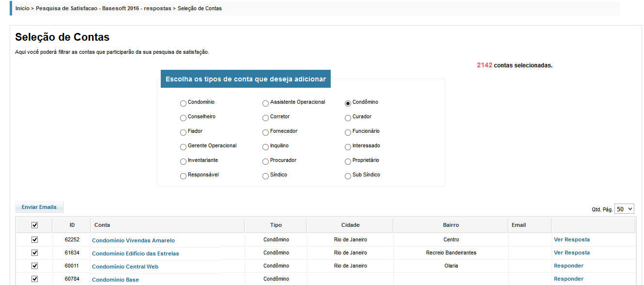Click Ver Resposta for Condomínio Vivendas Amarelo

pos(571,239)
